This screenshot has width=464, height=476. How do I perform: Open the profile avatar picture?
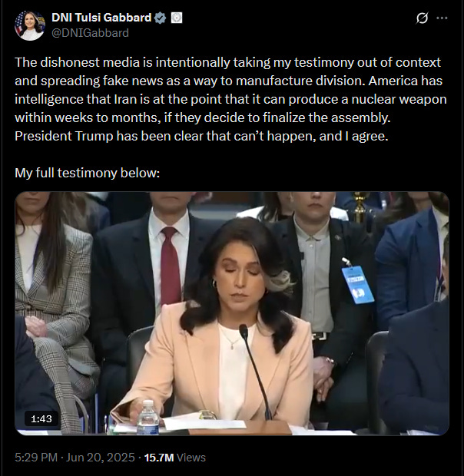coord(29,25)
